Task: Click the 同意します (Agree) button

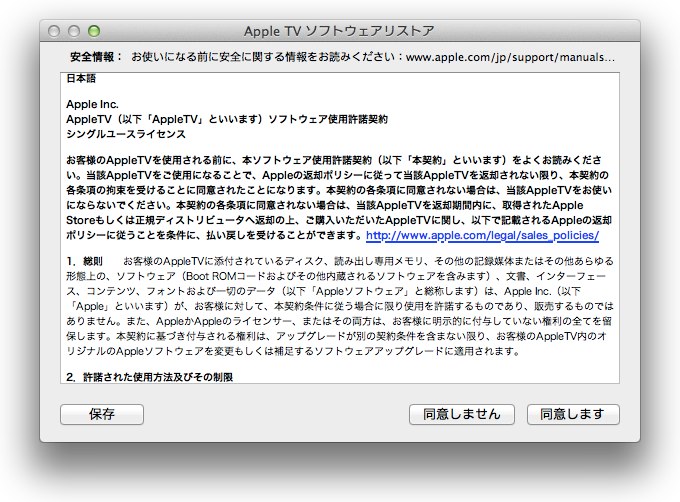Action: click(x=573, y=414)
